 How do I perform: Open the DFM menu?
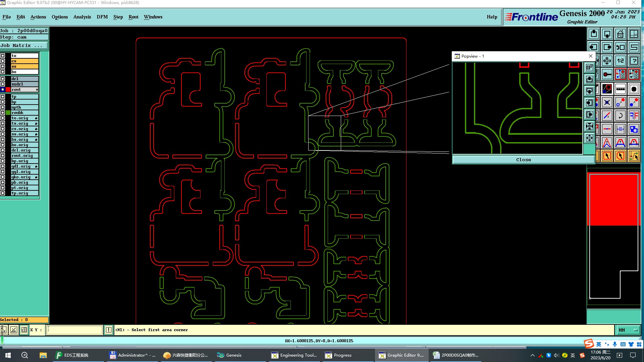pos(102,17)
